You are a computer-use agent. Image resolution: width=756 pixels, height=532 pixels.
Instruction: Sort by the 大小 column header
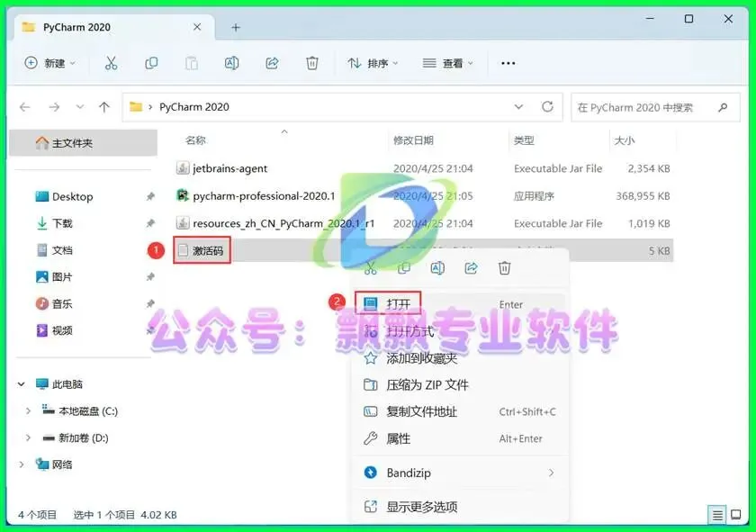click(625, 140)
